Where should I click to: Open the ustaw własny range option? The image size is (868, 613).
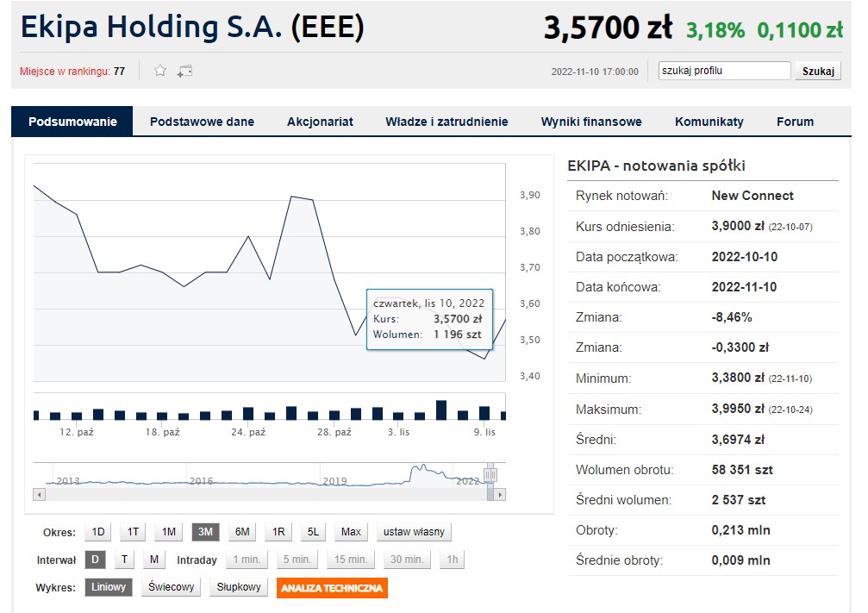coord(414,532)
